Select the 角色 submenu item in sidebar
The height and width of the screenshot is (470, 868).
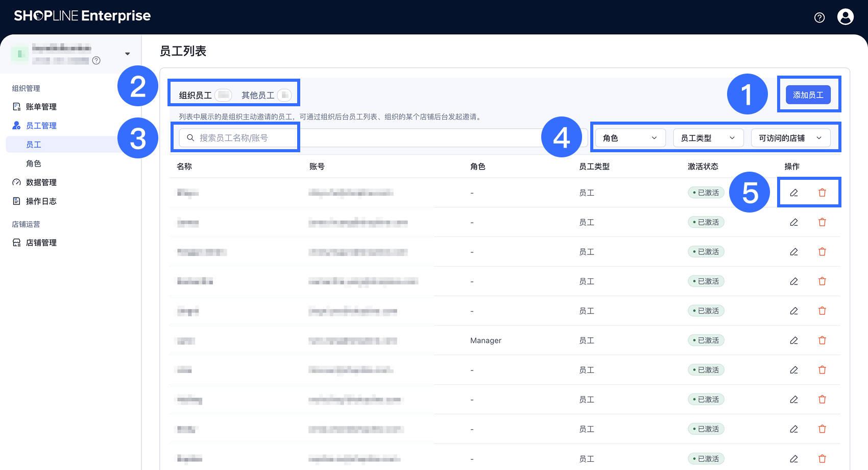coord(34,163)
